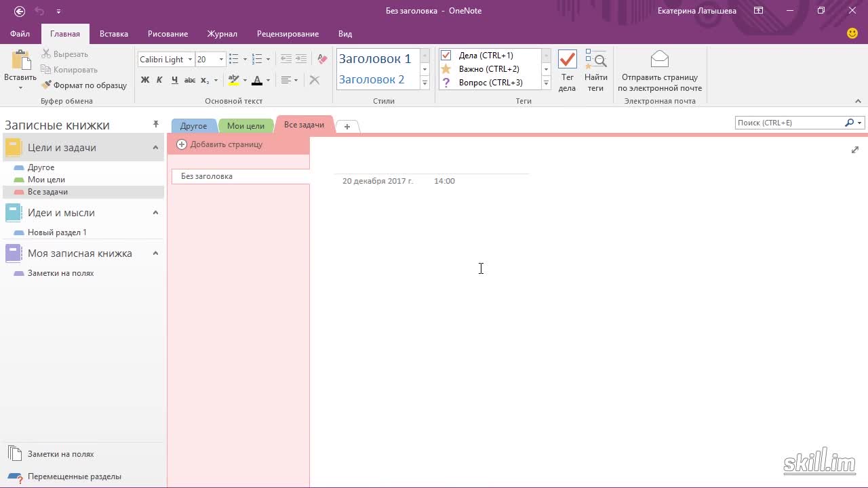Collapse the ribbon with the chevron
Screen dimensions: 868x488
pyautogui.click(x=858, y=101)
